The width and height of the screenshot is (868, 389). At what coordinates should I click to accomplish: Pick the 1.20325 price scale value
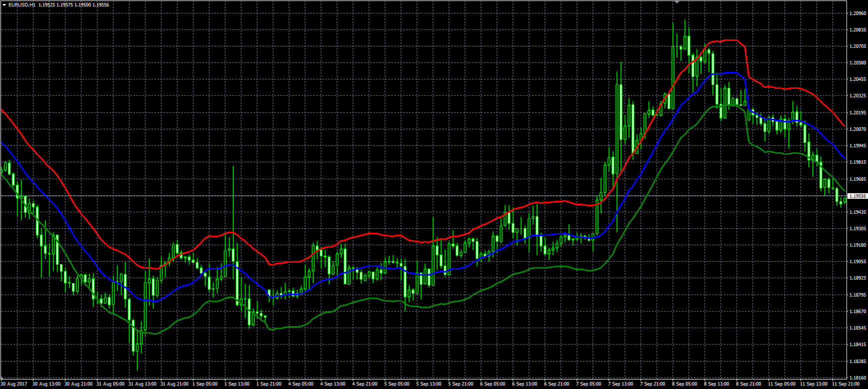click(858, 96)
